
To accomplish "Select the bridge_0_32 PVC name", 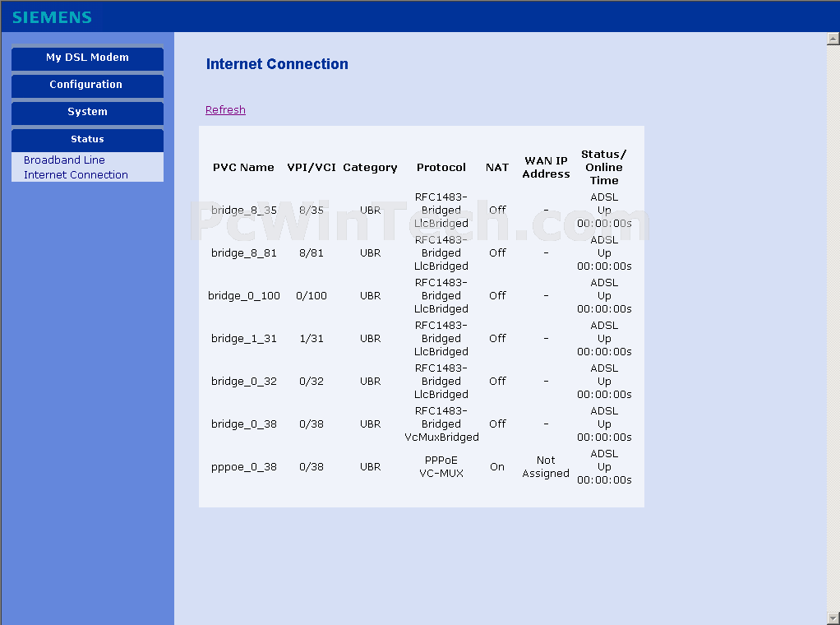I will tap(244, 381).
